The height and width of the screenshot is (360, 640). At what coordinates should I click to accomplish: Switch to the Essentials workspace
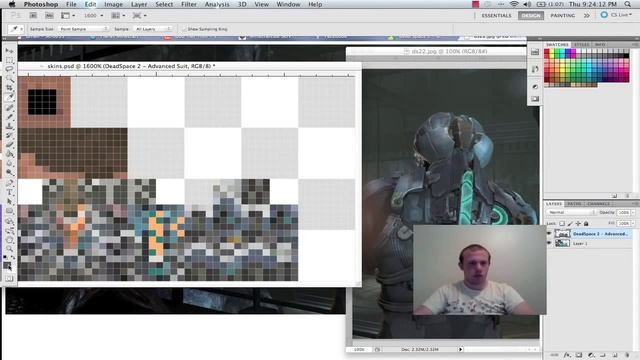pos(496,16)
